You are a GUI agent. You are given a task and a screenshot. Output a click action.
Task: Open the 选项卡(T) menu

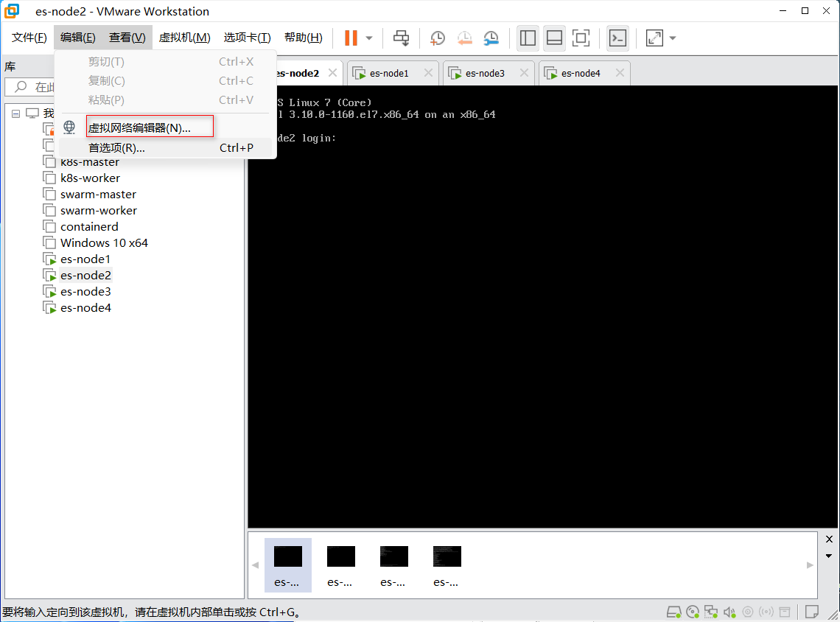tap(247, 38)
